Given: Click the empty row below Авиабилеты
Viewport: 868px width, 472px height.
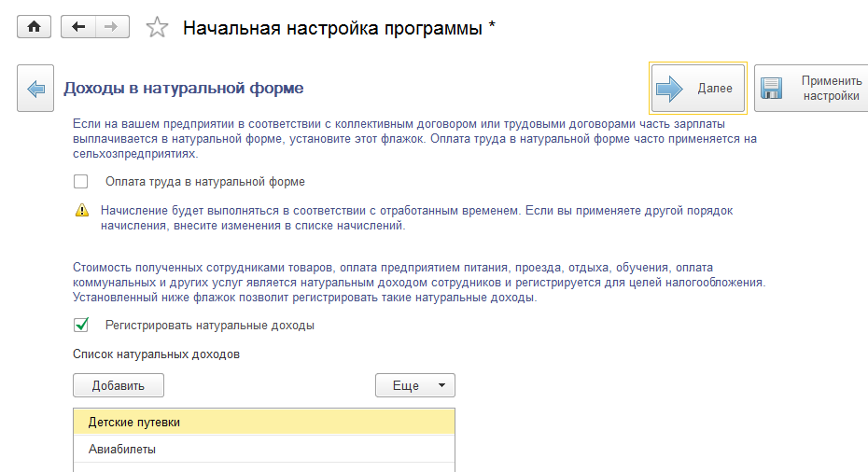Looking at the screenshot, I should 264,467.
